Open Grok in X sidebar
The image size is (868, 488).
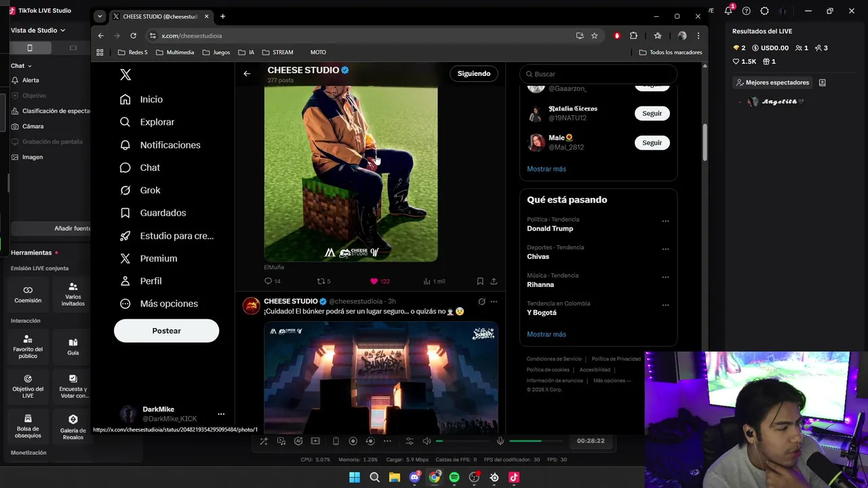tap(140, 190)
